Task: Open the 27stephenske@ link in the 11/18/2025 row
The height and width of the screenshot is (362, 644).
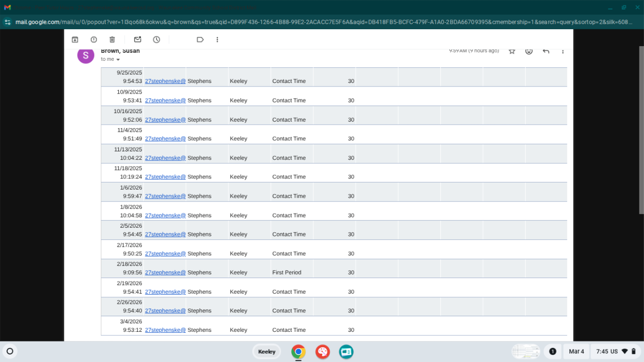Action: [x=166, y=177]
